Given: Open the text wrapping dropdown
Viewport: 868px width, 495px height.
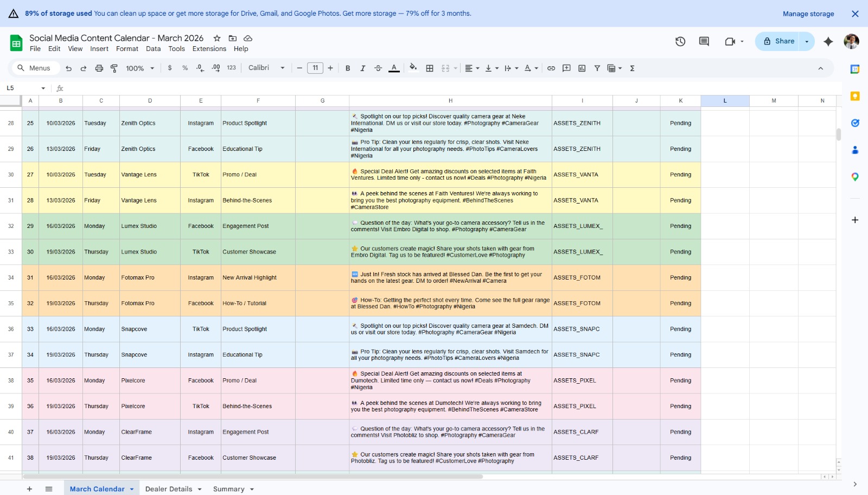Looking at the screenshot, I should coord(511,68).
